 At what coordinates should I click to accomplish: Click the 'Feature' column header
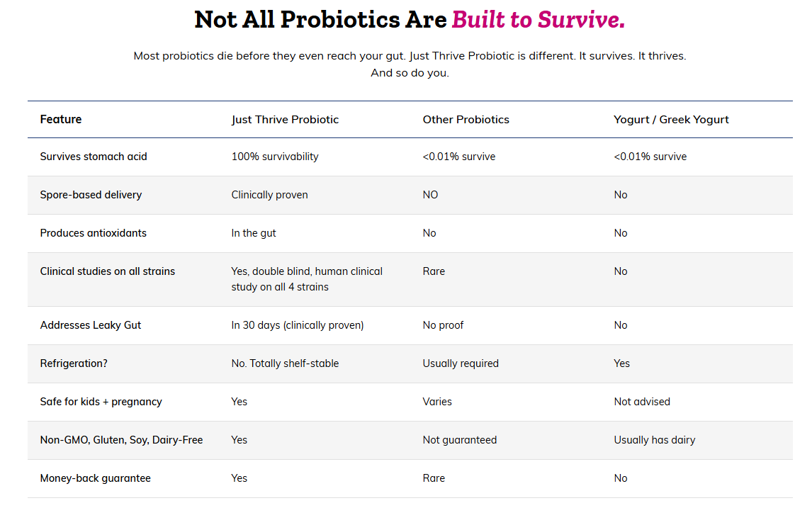(x=61, y=120)
